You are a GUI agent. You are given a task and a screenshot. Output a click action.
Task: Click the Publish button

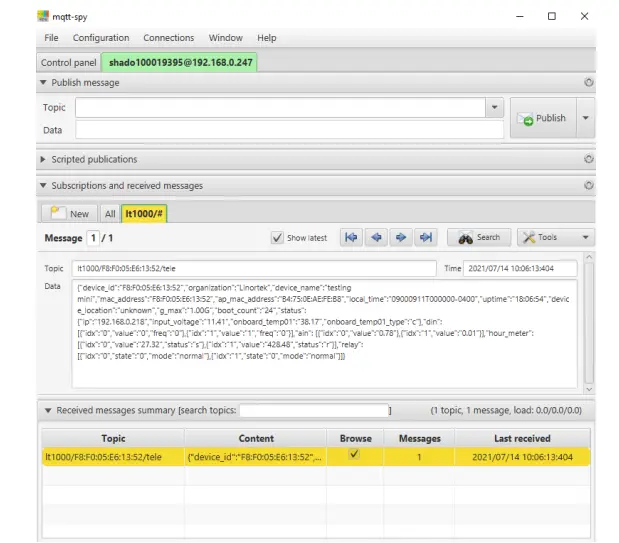click(x=543, y=118)
